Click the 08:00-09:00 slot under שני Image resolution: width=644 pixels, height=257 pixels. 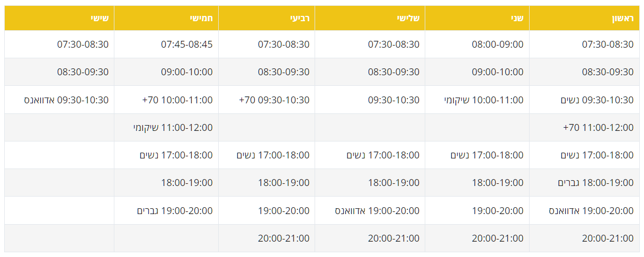coord(497,45)
